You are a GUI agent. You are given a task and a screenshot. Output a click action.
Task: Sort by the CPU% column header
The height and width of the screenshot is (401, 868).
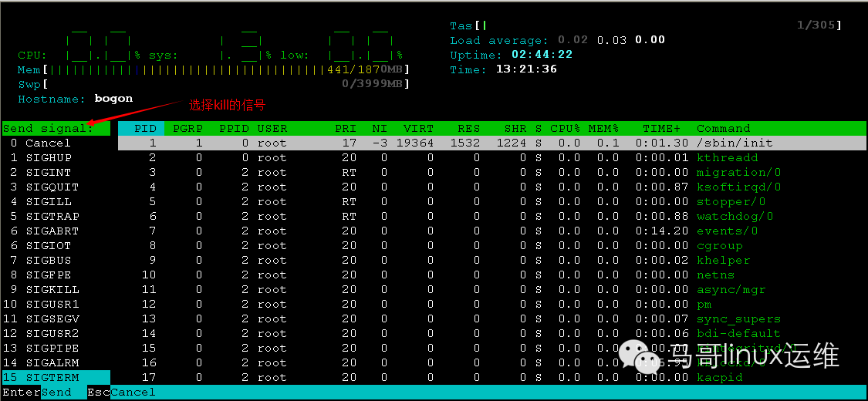point(566,128)
